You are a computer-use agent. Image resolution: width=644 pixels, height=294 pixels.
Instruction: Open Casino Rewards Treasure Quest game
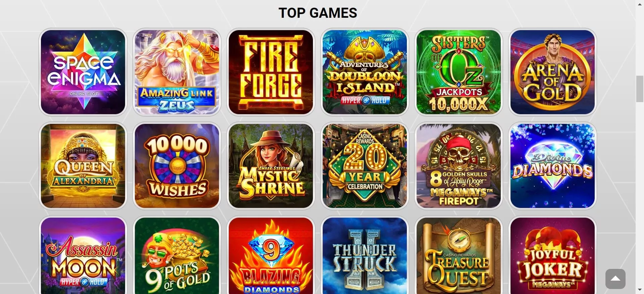(x=459, y=256)
